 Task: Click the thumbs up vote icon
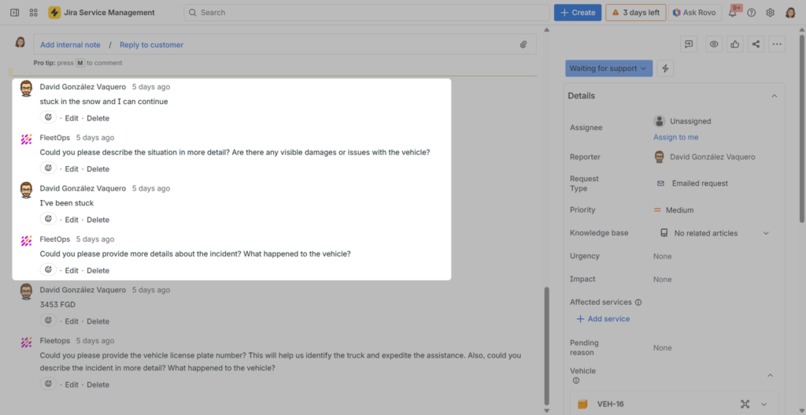click(x=735, y=44)
